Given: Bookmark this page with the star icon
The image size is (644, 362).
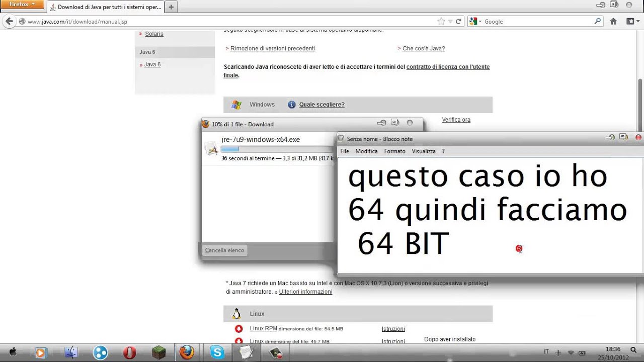Looking at the screenshot, I should pyautogui.click(x=441, y=22).
